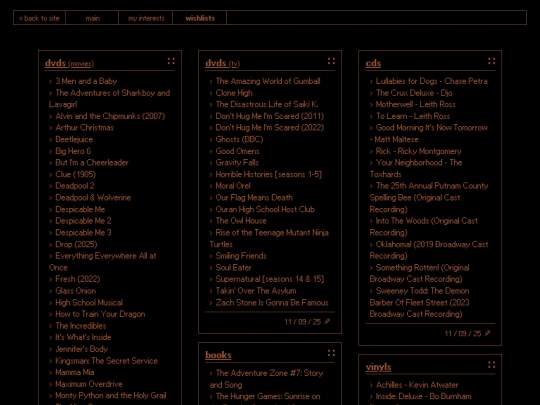This screenshot has width=540, height=405.
Task: Click Zach Stone Is Gonna Be Famous
Action: [x=272, y=302]
